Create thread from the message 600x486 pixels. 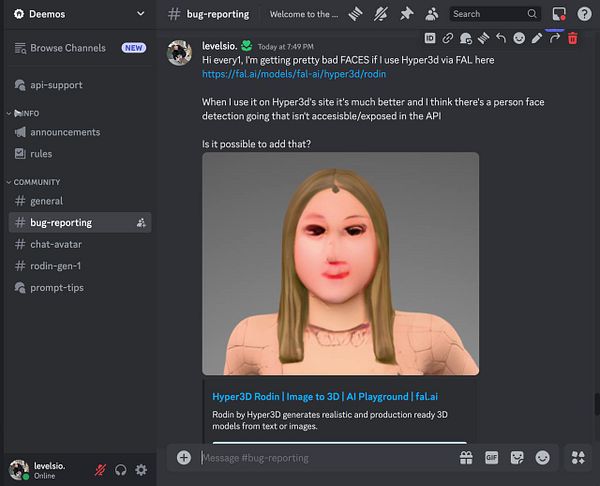483,38
